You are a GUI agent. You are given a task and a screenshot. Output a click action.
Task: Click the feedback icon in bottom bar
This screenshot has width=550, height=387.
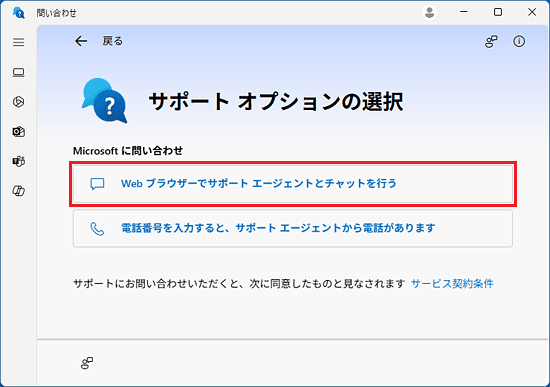pyautogui.click(x=87, y=363)
